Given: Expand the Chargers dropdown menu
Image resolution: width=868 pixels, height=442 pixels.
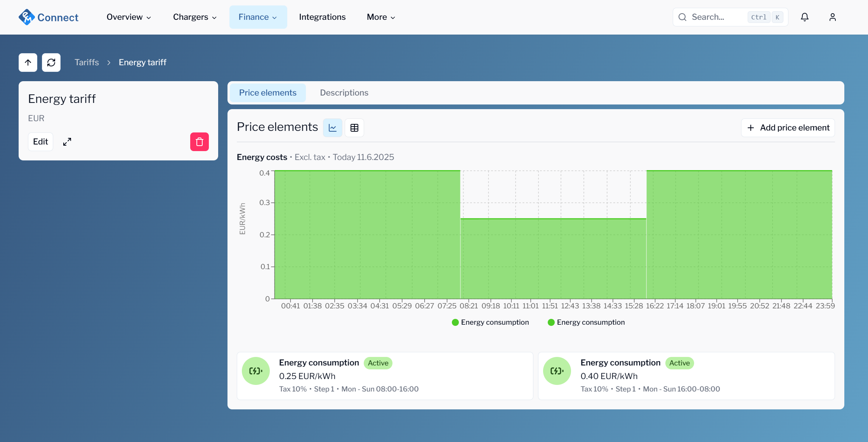Looking at the screenshot, I should (x=194, y=17).
